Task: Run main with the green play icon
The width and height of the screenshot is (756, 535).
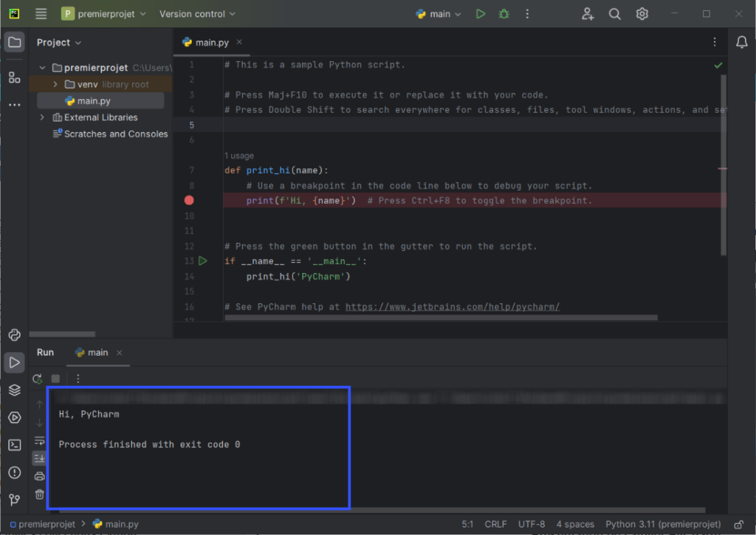Action: pos(481,14)
